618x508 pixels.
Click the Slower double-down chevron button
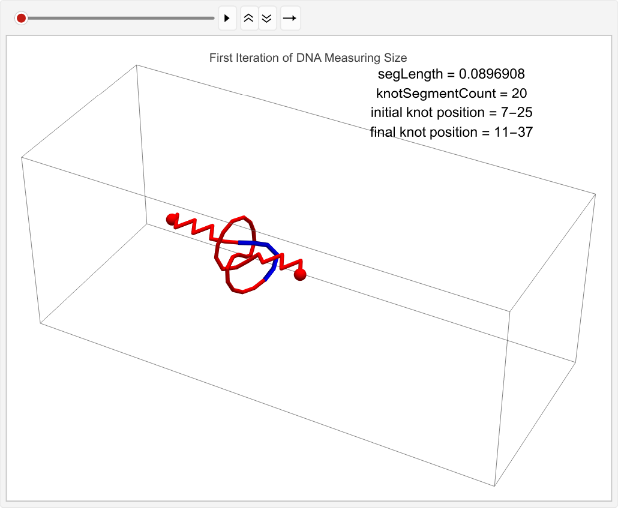[266, 18]
